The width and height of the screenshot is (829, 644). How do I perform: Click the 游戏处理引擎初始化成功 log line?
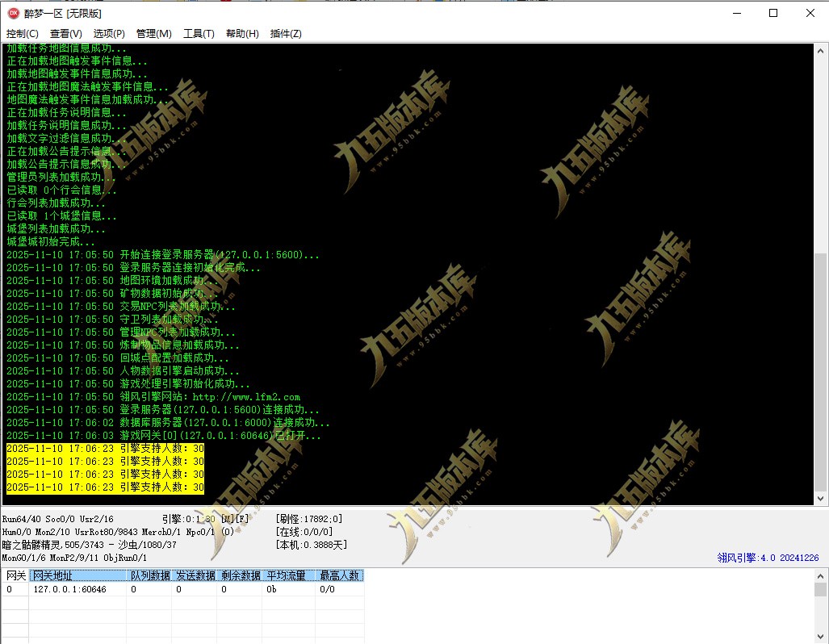point(128,384)
